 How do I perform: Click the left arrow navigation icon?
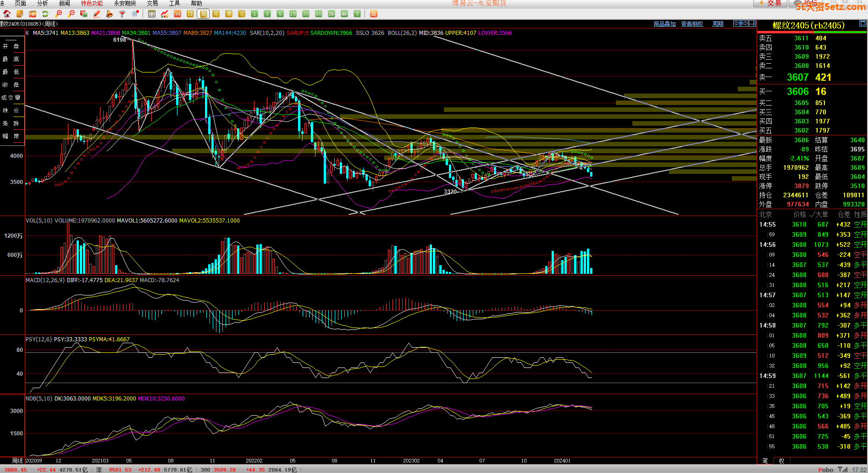(736, 23)
